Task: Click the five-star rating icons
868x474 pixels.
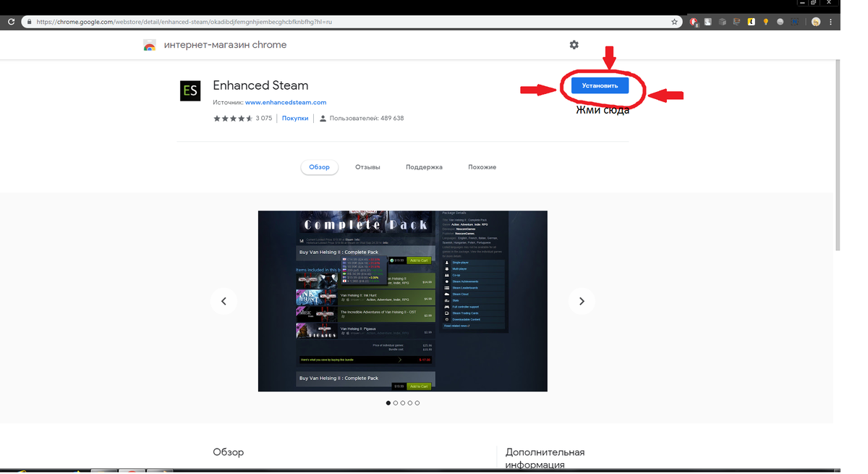Action: pyautogui.click(x=233, y=118)
